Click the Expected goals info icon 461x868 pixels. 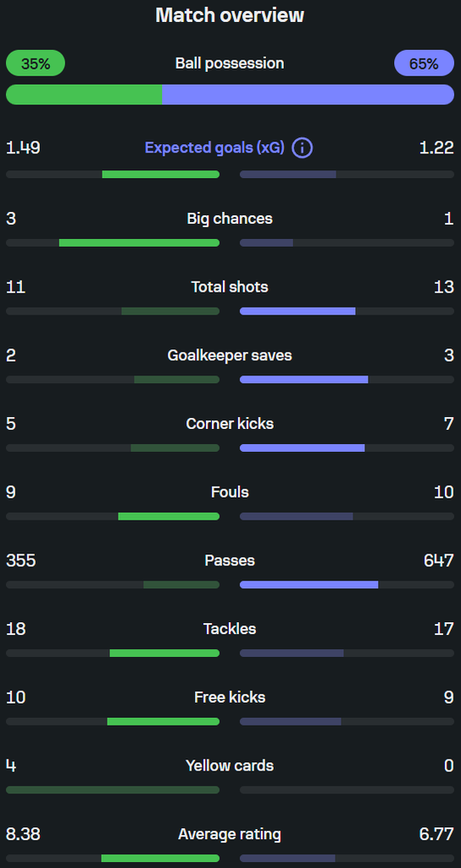coord(303,147)
